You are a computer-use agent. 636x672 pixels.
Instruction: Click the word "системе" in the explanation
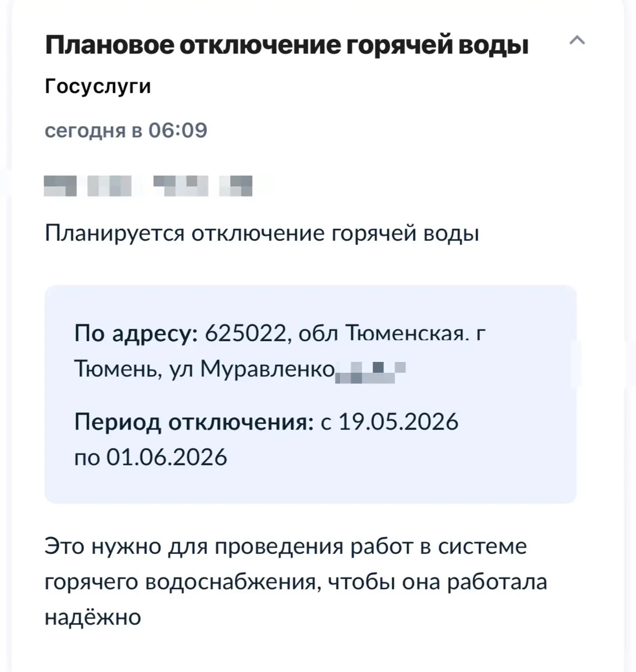click(482, 546)
